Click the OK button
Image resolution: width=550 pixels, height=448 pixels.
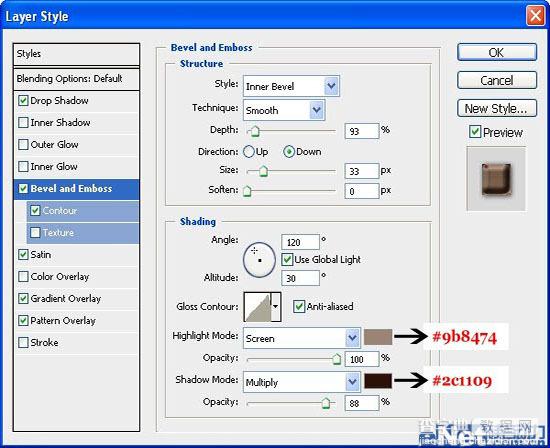point(497,53)
